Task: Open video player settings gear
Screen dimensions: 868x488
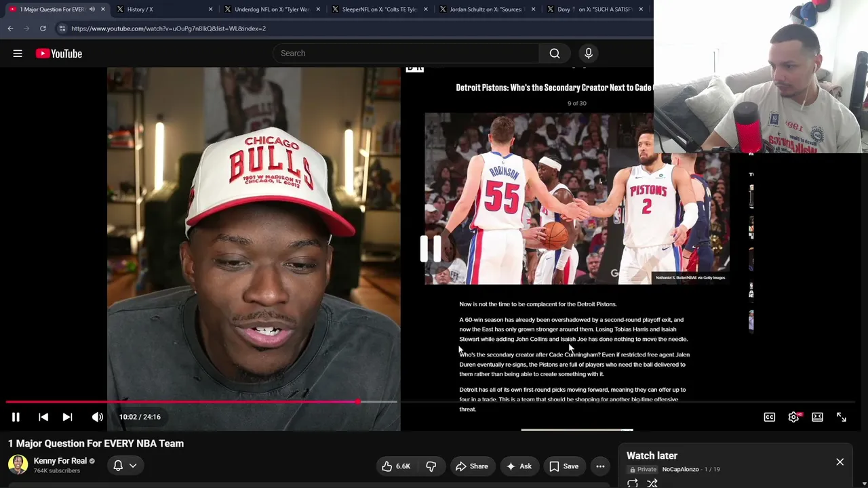Action: tap(793, 417)
